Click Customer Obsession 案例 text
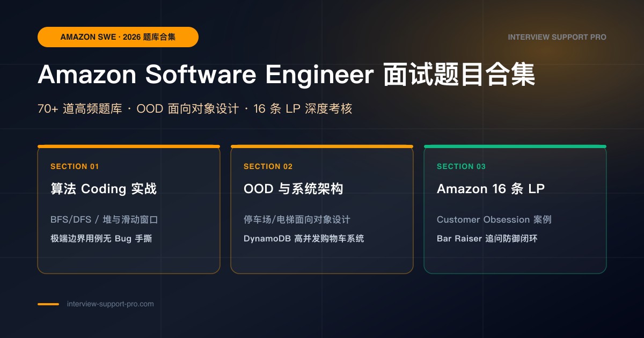Image resolution: width=644 pixels, height=338 pixels. click(494, 219)
